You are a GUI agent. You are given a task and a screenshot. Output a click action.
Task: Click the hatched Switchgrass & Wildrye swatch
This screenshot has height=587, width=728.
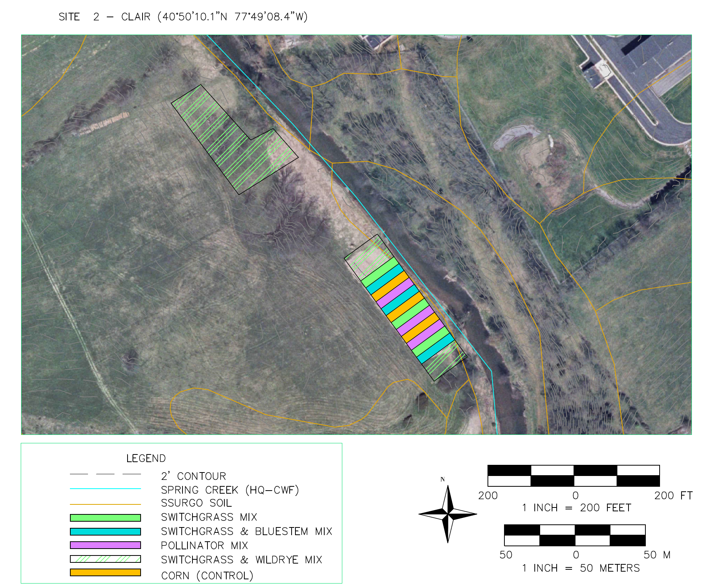tap(105, 559)
